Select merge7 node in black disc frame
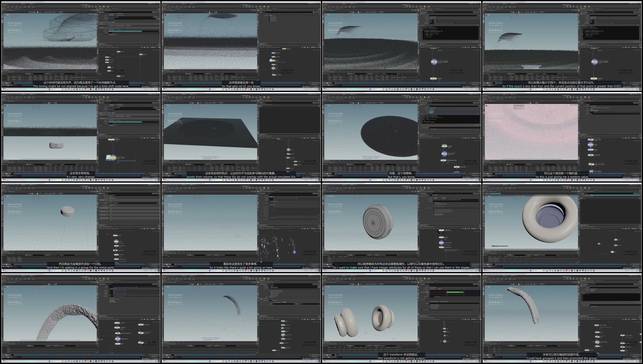643x364 pixels. tap(444, 146)
